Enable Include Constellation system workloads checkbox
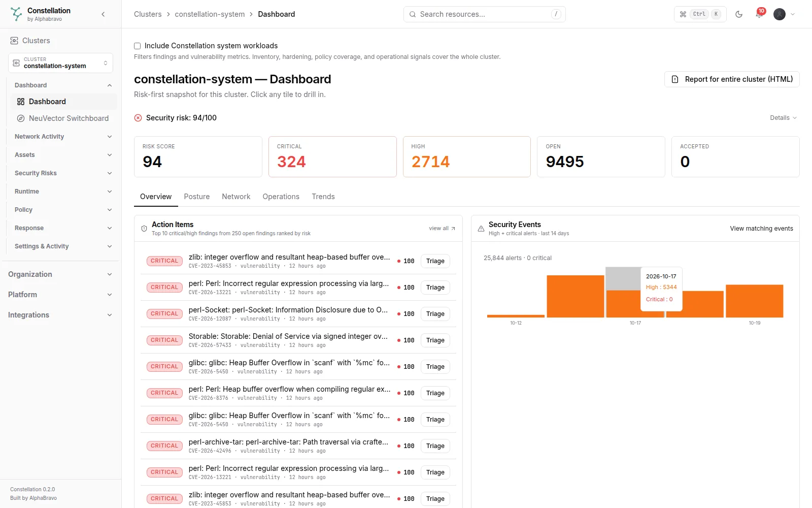The width and height of the screenshot is (812, 508). pyautogui.click(x=137, y=46)
